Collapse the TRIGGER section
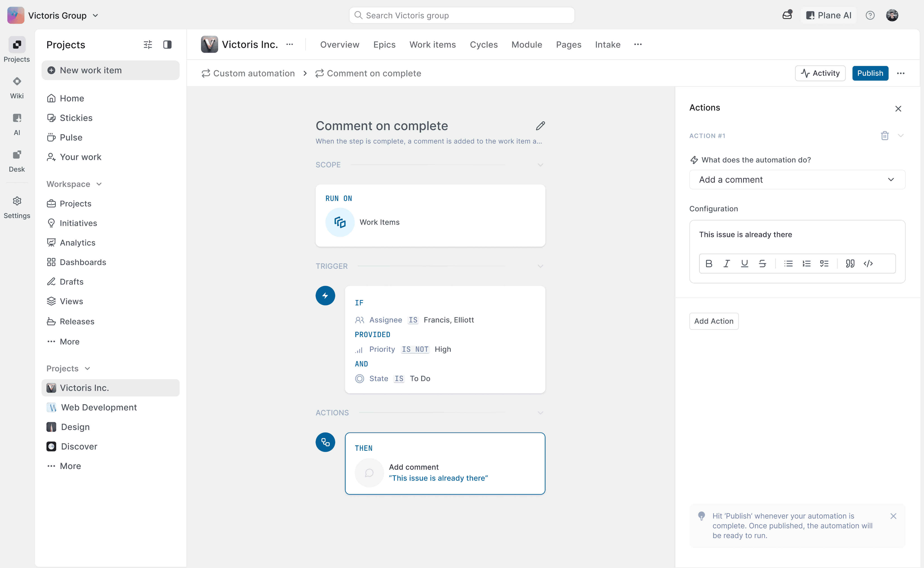This screenshot has height=568, width=924. pyautogui.click(x=540, y=266)
